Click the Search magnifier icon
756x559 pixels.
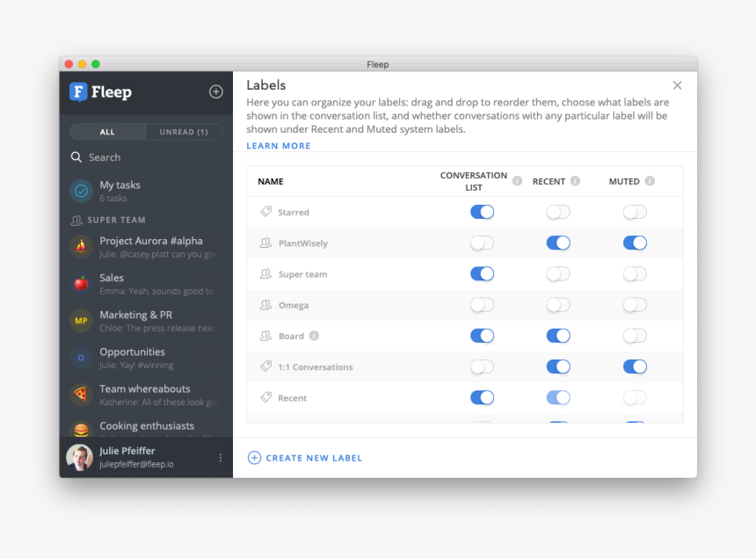(x=78, y=156)
